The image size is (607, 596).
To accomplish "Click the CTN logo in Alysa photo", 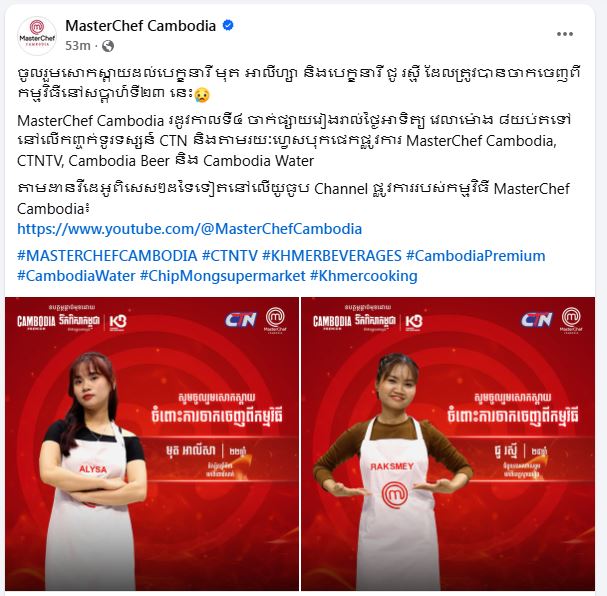I will coord(241,320).
